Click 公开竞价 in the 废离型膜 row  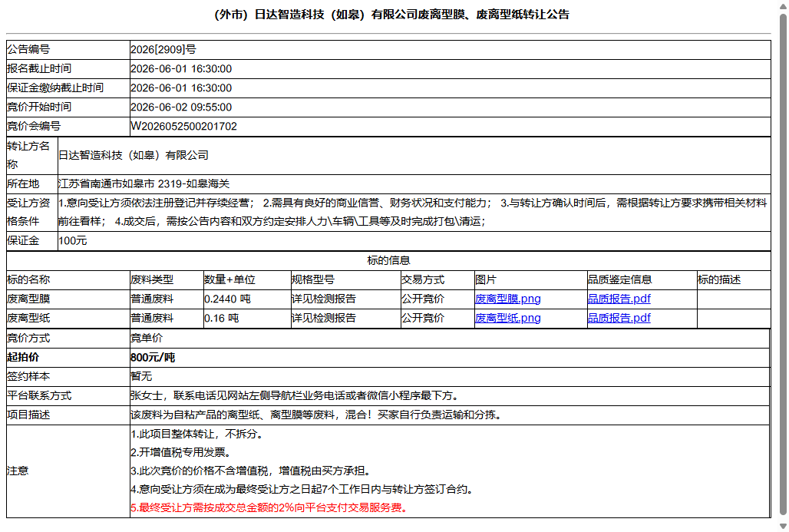click(x=423, y=299)
